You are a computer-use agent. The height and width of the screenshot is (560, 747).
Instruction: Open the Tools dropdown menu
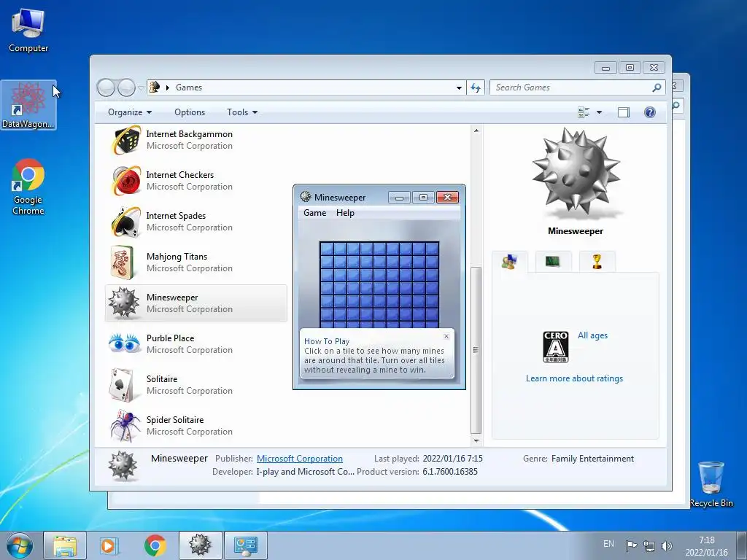(242, 112)
